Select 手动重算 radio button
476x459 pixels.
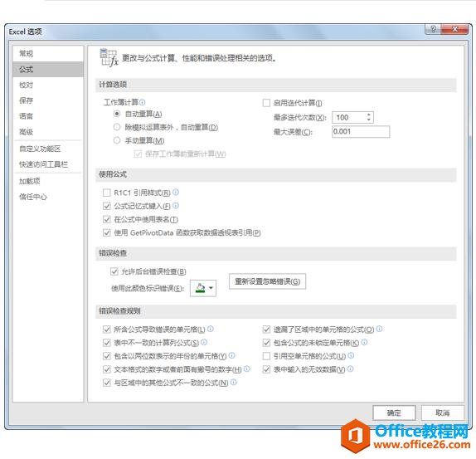coord(117,140)
